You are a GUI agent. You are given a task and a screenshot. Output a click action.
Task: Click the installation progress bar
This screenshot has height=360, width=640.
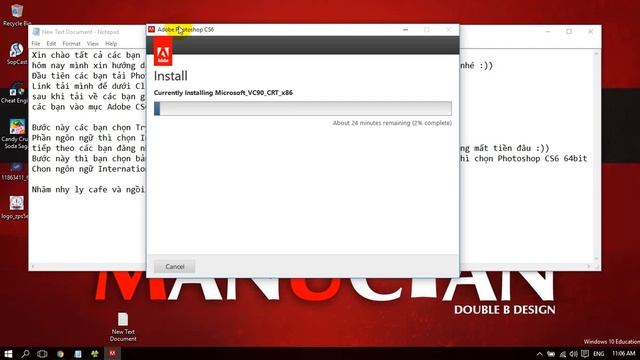[303, 109]
